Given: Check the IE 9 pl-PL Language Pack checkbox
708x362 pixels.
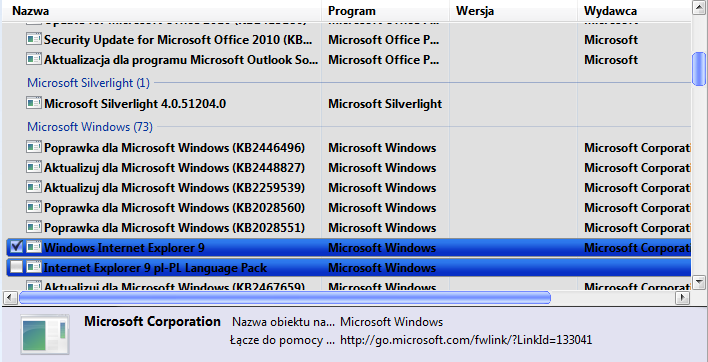Looking at the screenshot, I should click(16, 267).
